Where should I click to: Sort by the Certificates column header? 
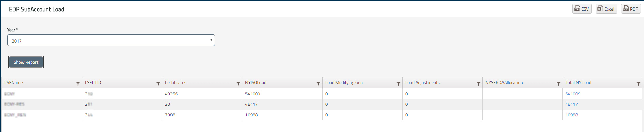(176, 83)
